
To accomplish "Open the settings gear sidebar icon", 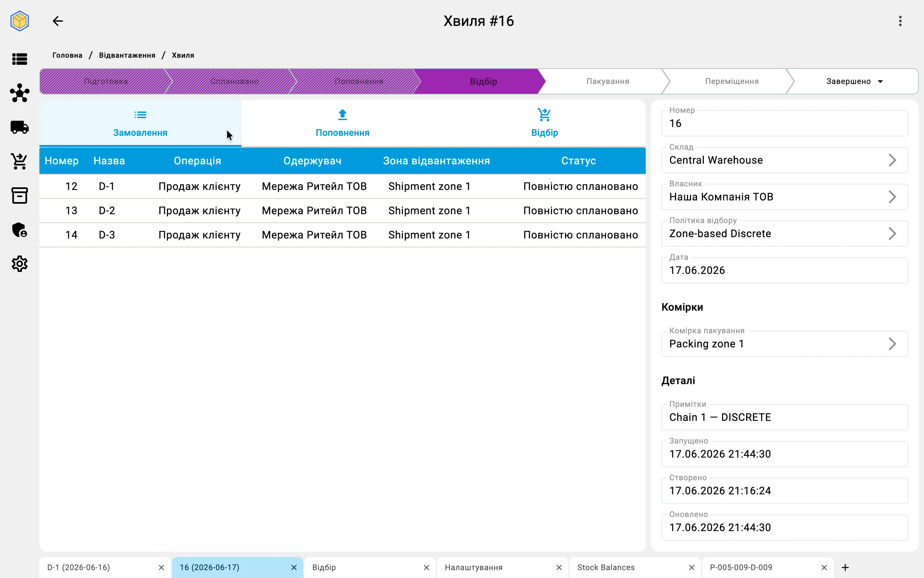I will pyautogui.click(x=19, y=264).
